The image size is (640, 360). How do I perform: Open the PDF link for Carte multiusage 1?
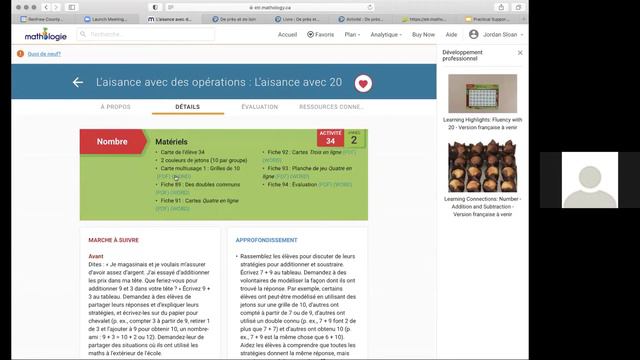(162, 176)
